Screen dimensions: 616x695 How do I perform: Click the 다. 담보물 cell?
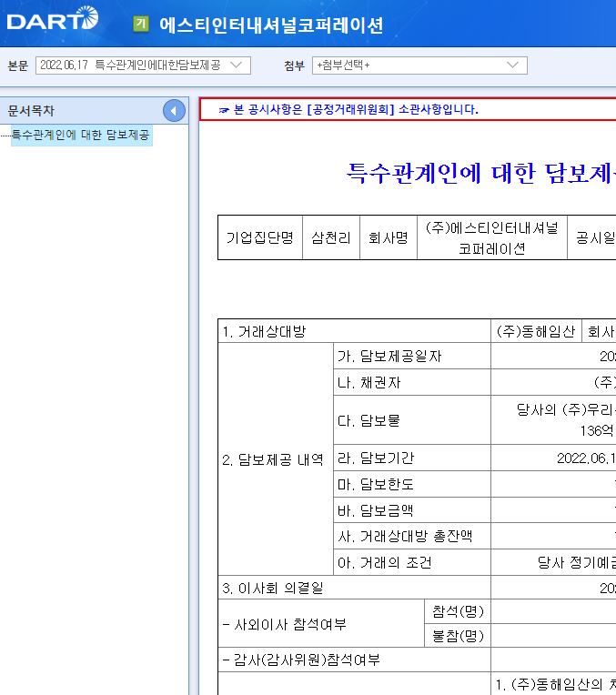(x=412, y=419)
